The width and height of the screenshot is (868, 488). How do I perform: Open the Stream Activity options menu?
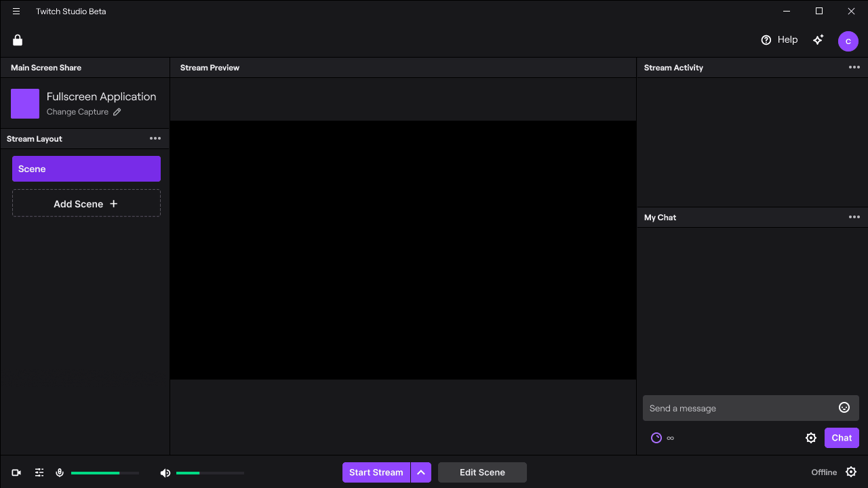tap(854, 67)
